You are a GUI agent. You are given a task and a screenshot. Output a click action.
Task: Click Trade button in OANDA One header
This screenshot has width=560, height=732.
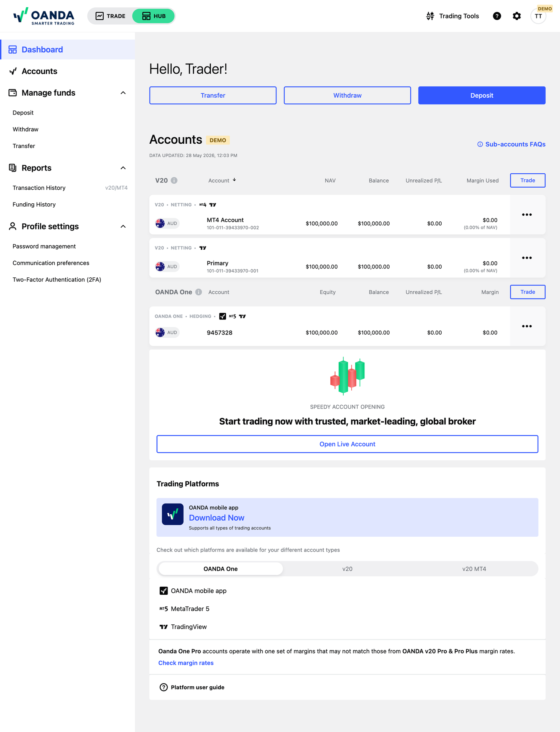click(x=528, y=292)
